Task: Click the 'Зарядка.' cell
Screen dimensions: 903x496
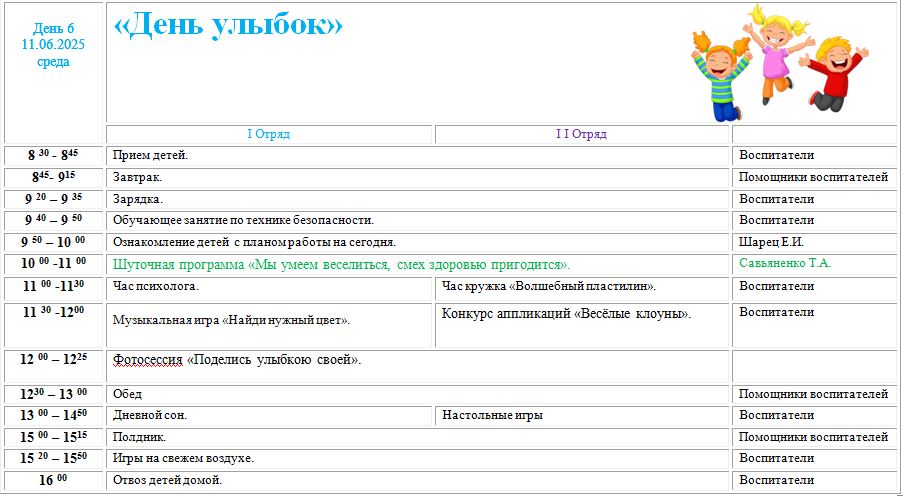Action: (x=418, y=199)
